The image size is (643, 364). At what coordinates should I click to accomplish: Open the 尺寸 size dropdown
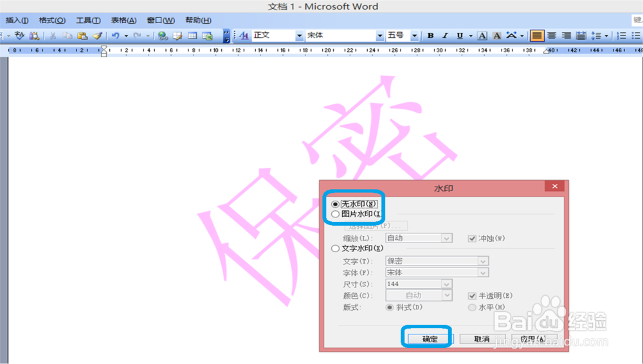click(447, 284)
